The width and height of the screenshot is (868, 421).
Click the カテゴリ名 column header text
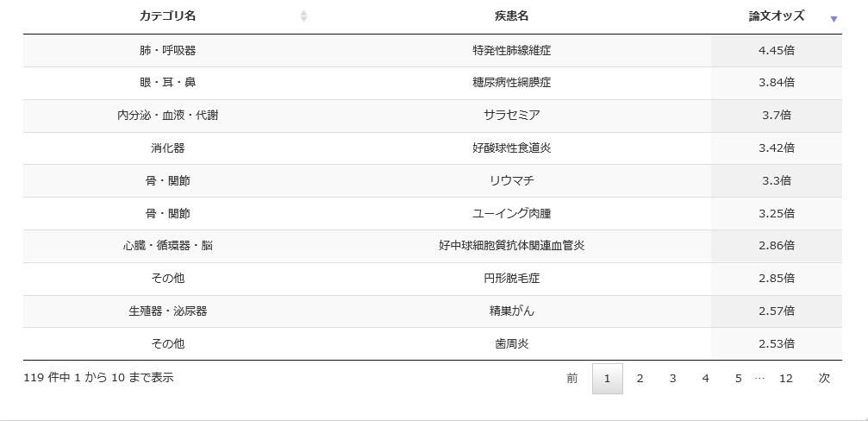point(167,16)
